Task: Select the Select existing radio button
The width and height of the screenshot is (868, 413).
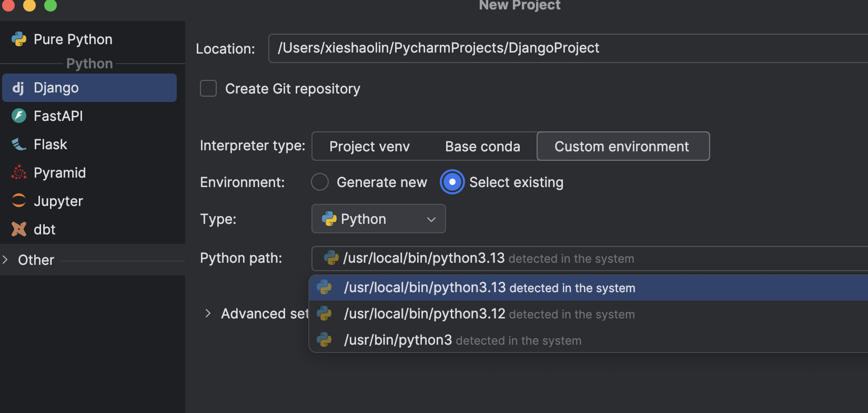Action: click(452, 182)
